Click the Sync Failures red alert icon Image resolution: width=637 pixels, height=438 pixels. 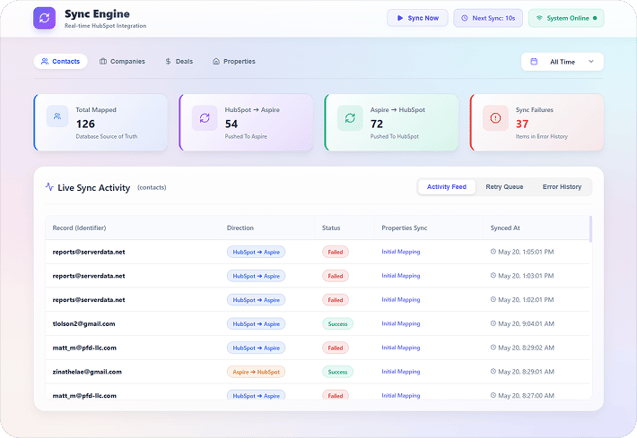tap(495, 118)
